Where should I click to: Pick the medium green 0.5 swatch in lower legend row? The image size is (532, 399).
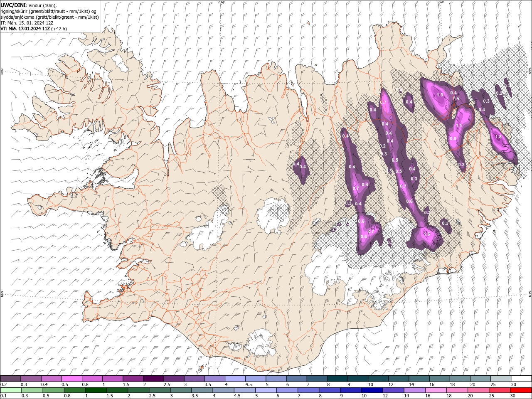point(54,390)
